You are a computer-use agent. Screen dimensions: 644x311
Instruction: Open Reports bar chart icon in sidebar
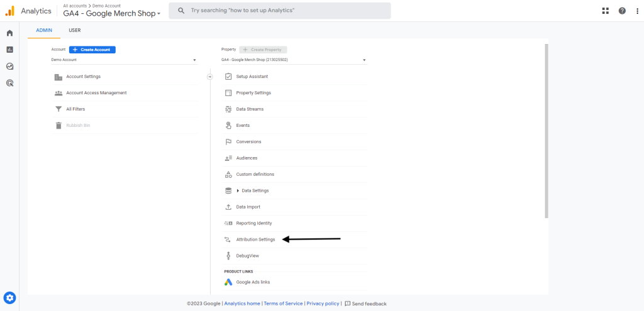click(9, 50)
